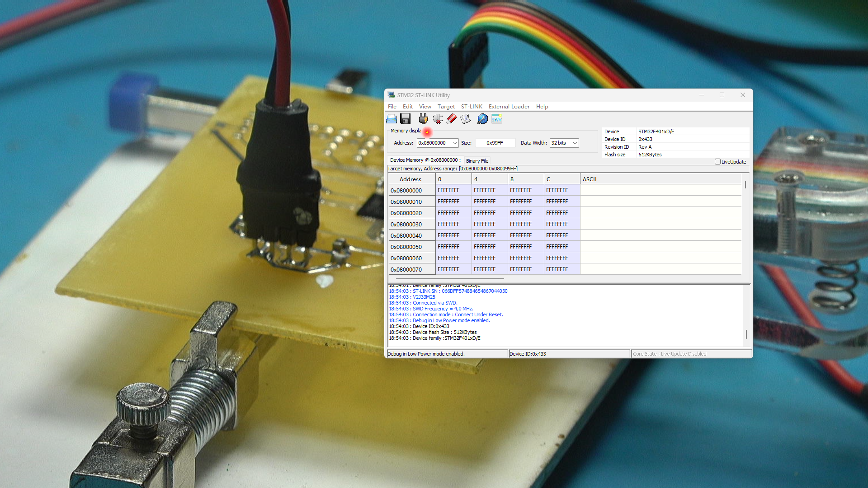The height and width of the screenshot is (488, 868).
Task: Click the globe wrench update icon
Action: click(482, 119)
